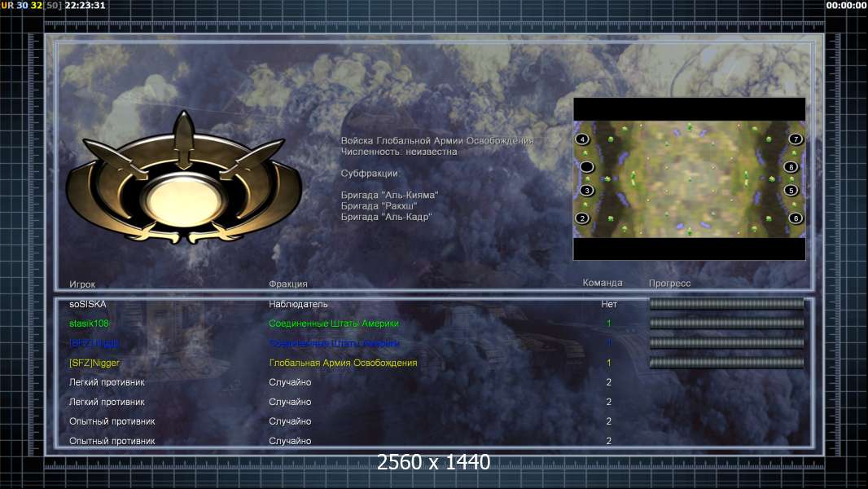Click the blank unnumbered start marker on minimap
The image size is (868, 489).
click(x=587, y=166)
